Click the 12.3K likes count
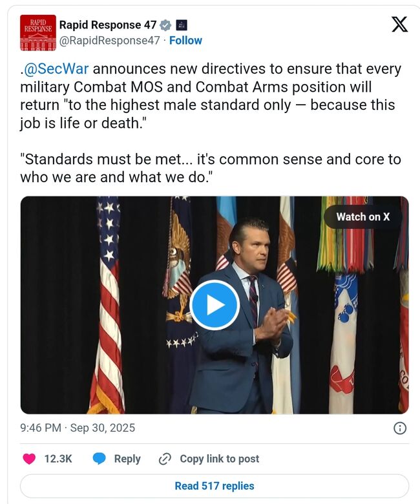 (x=58, y=459)
